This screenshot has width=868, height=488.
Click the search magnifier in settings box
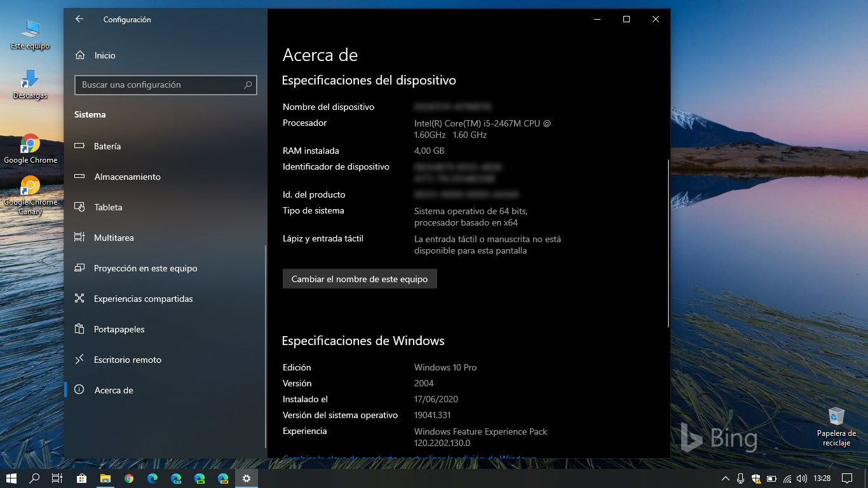[248, 85]
